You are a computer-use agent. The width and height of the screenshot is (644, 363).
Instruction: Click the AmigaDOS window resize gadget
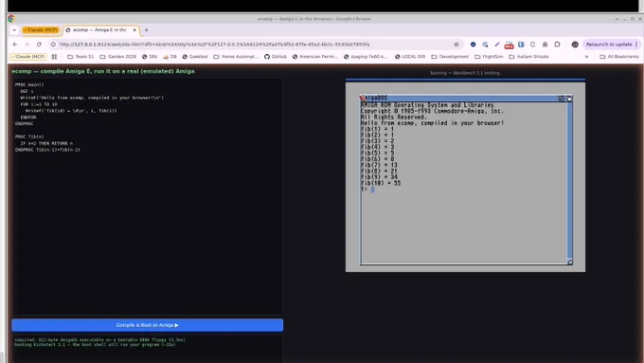(570, 262)
